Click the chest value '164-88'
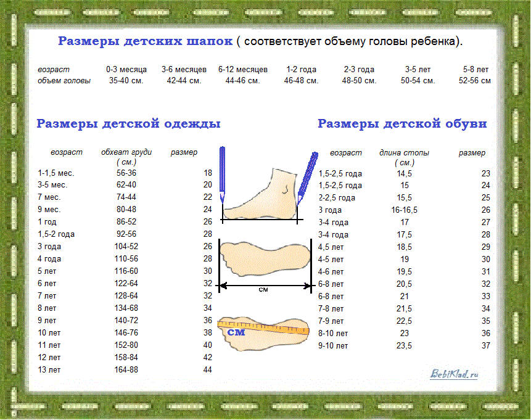This screenshot has height=420, width=531. pyautogui.click(x=126, y=370)
